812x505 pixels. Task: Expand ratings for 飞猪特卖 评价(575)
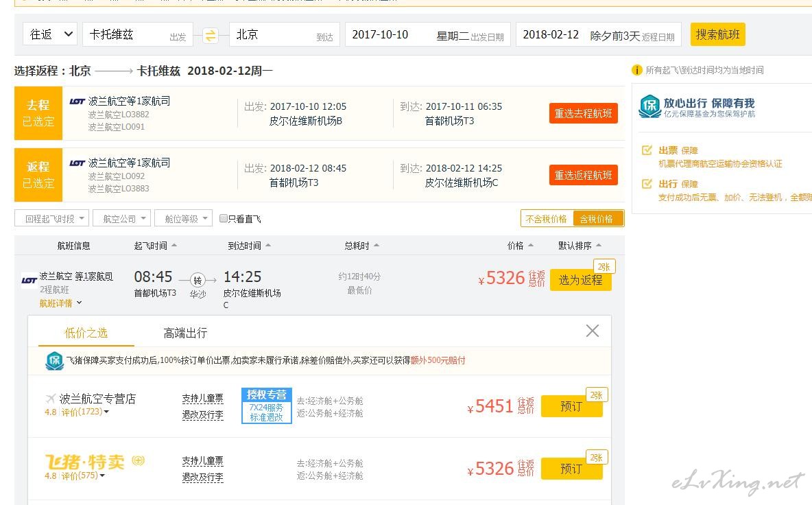83,475
